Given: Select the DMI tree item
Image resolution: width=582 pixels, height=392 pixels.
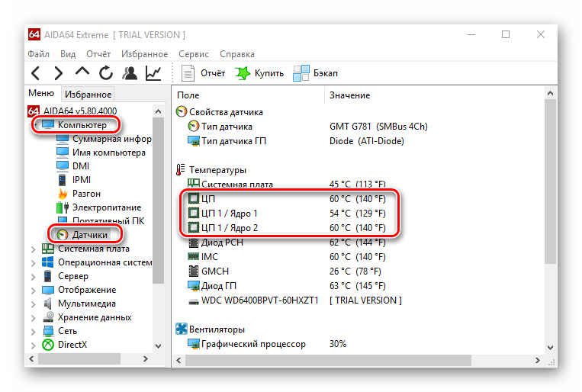Looking at the screenshot, I should click(x=72, y=166).
